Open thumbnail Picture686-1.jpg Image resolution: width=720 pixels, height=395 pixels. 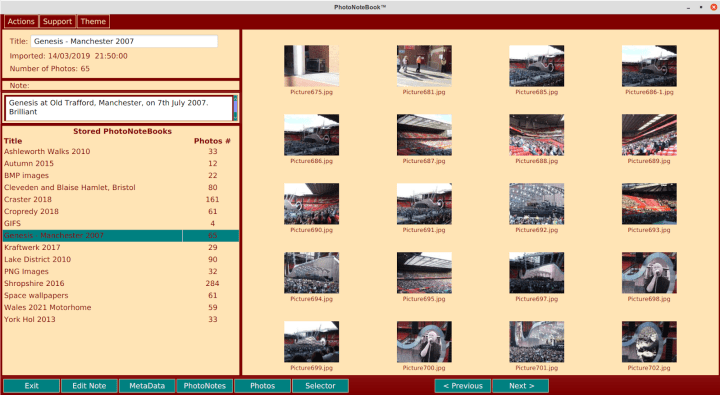(x=649, y=66)
